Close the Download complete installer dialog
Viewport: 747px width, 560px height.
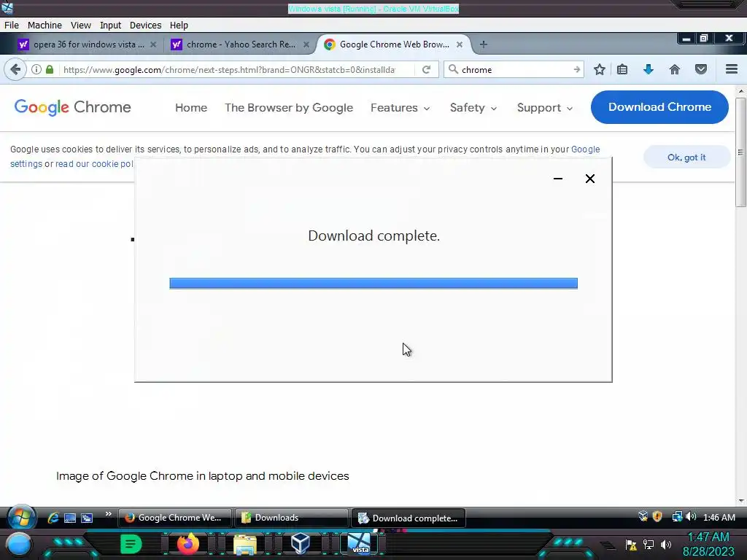pos(589,179)
